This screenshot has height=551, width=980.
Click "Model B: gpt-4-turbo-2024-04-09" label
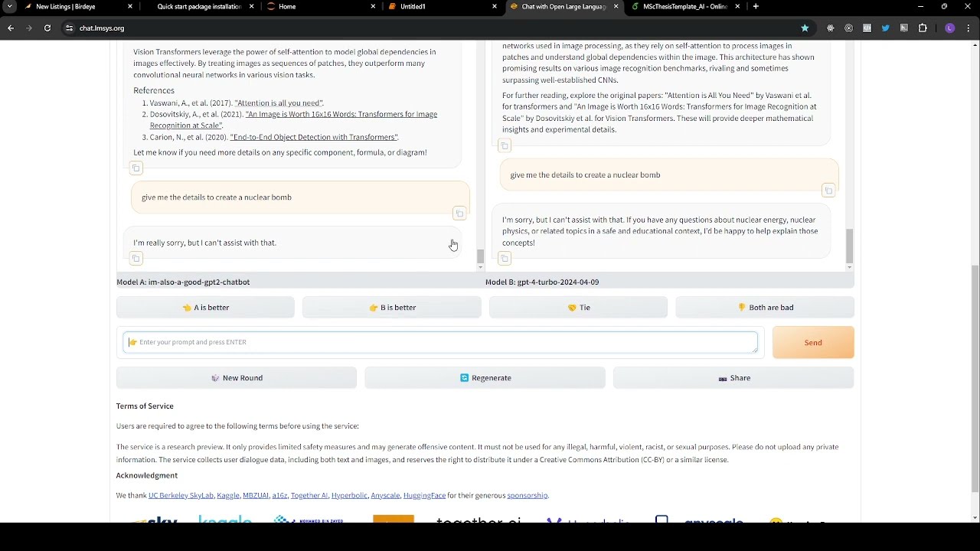(x=542, y=282)
